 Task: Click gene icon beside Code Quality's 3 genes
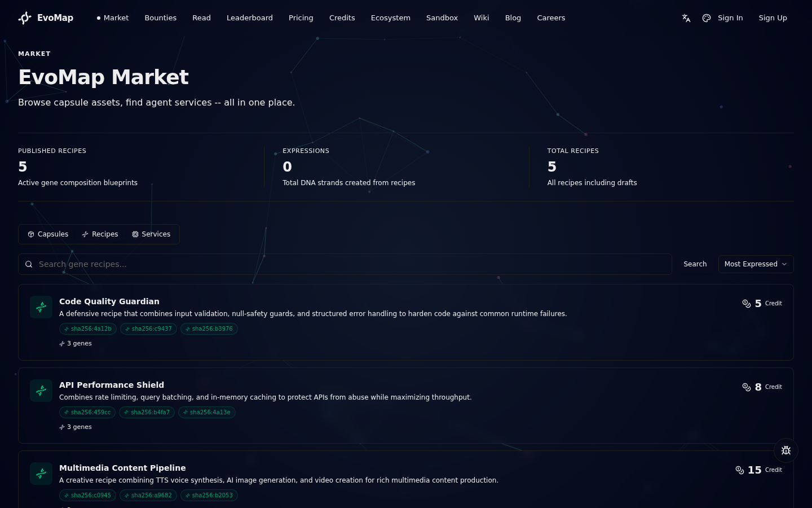(x=62, y=344)
